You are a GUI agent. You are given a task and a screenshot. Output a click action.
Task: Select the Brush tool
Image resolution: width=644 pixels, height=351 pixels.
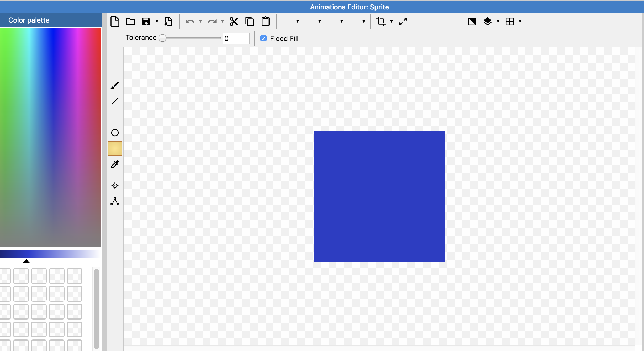click(x=115, y=85)
